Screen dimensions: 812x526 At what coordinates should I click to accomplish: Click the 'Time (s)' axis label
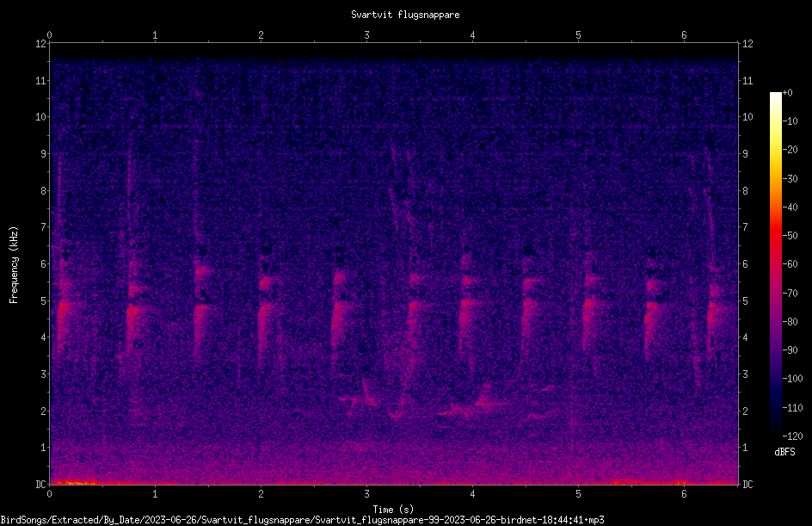coord(393,510)
